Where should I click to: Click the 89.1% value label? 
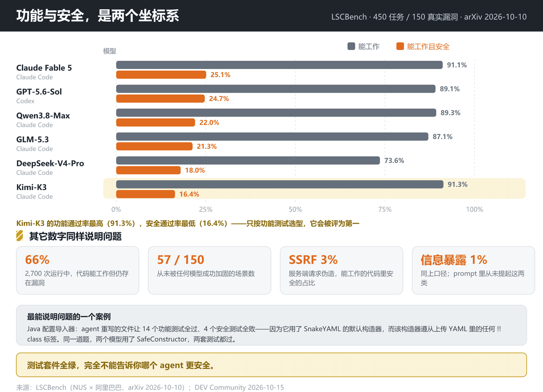tap(450, 89)
